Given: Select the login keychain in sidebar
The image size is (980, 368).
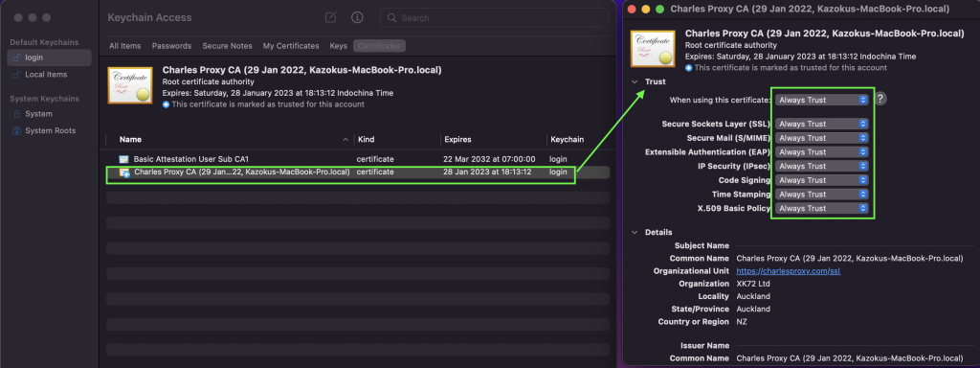Looking at the screenshot, I should [50, 57].
